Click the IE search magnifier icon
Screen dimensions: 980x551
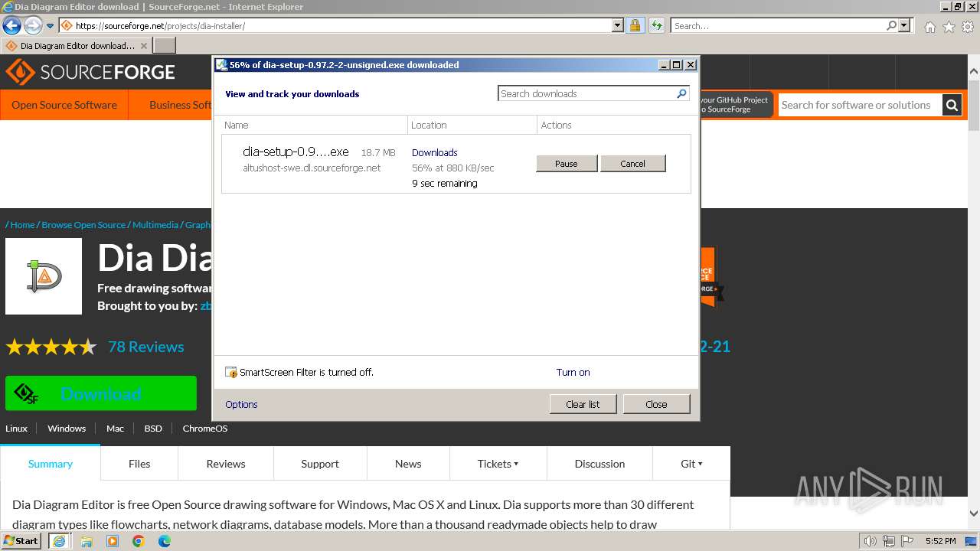click(891, 25)
